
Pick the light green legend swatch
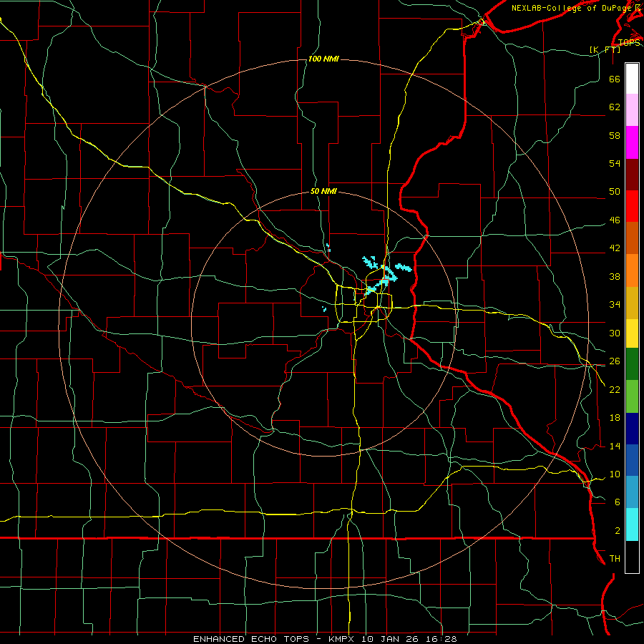pyautogui.click(x=632, y=396)
